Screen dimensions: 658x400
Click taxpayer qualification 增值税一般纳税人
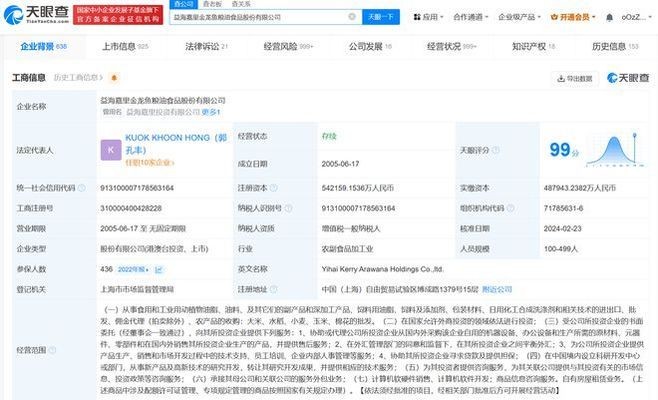click(x=351, y=228)
